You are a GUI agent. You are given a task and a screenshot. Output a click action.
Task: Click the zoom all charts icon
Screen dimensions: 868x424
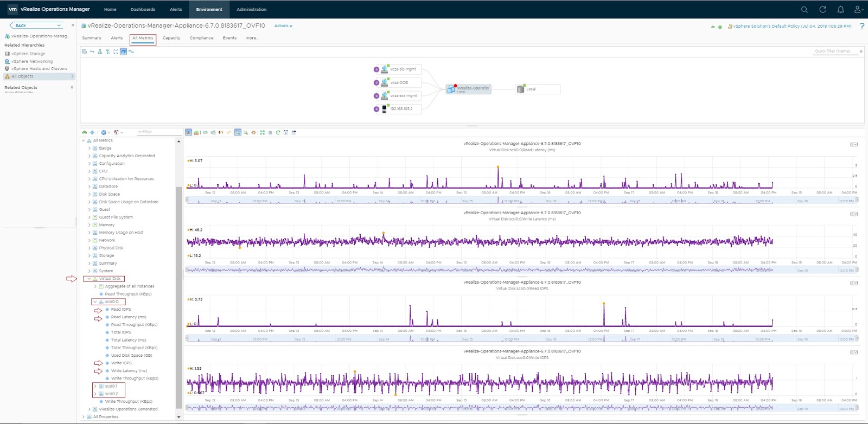coord(245,132)
